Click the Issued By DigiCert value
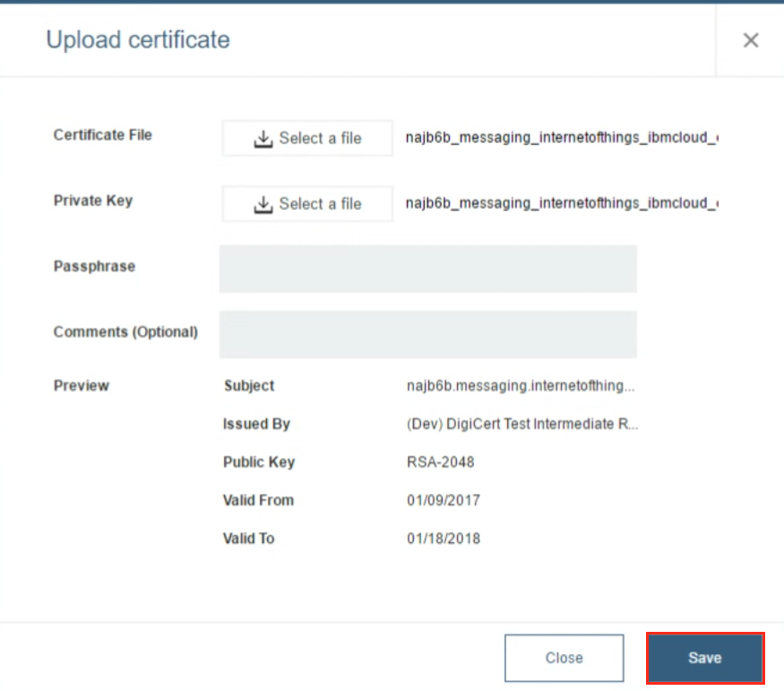The height and width of the screenshot is (691, 784). [x=521, y=424]
